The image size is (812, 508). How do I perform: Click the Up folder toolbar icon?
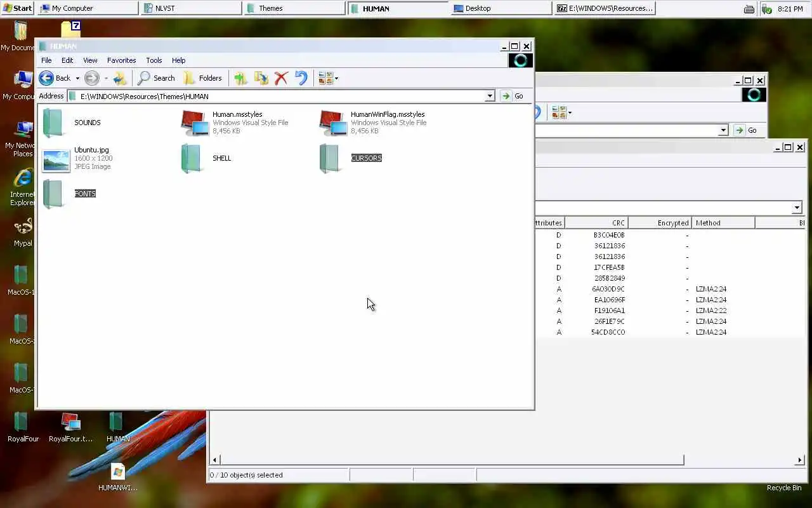(x=120, y=78)
